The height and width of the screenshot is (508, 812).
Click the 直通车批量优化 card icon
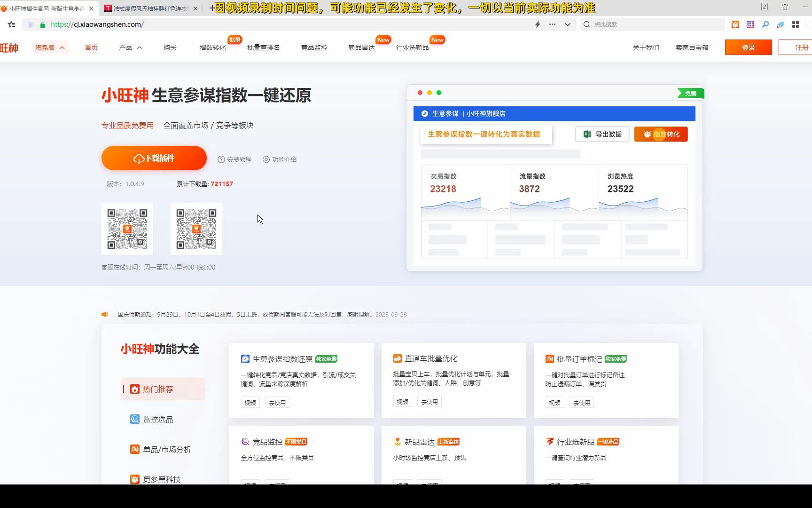pos(398,358)
